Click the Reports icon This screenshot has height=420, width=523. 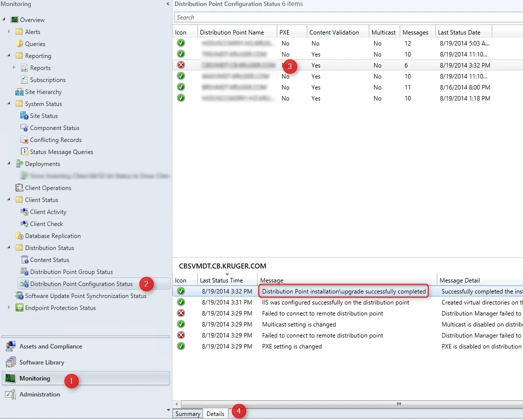pos(24,67)
